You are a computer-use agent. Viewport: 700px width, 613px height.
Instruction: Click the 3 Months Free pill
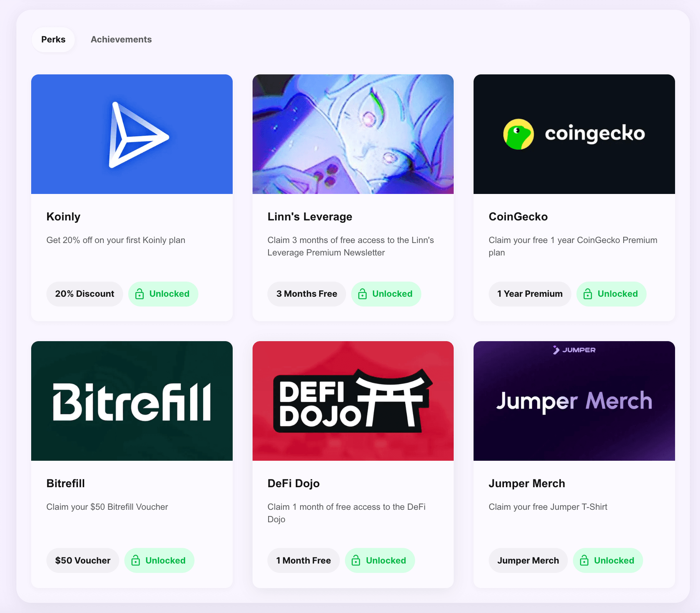(x=307, y=294)
